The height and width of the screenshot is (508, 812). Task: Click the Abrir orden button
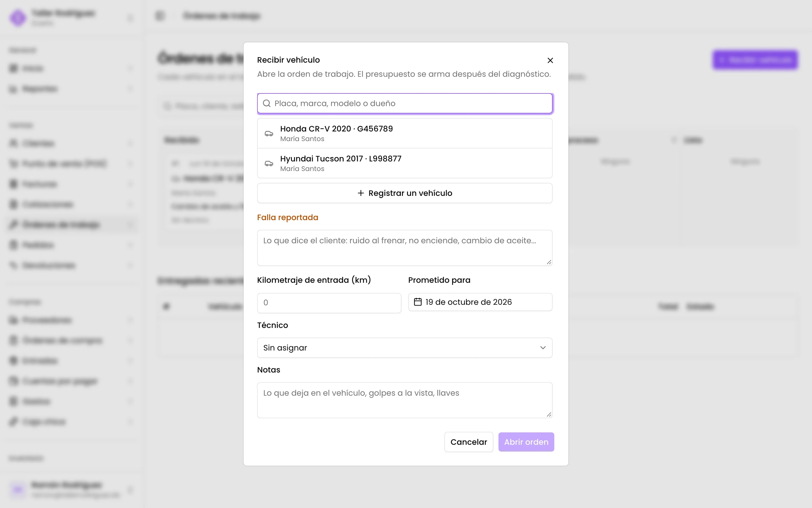tap(526, 442)
